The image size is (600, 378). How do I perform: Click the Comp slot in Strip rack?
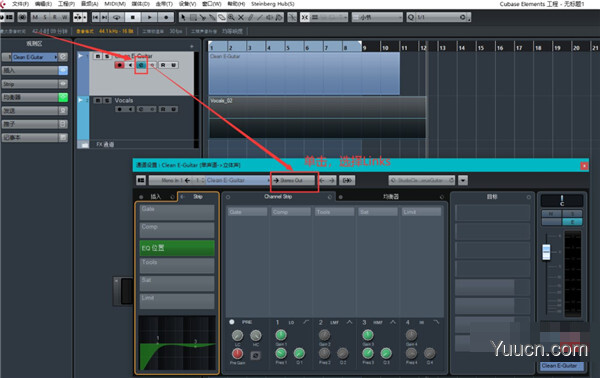pos(177,230)
